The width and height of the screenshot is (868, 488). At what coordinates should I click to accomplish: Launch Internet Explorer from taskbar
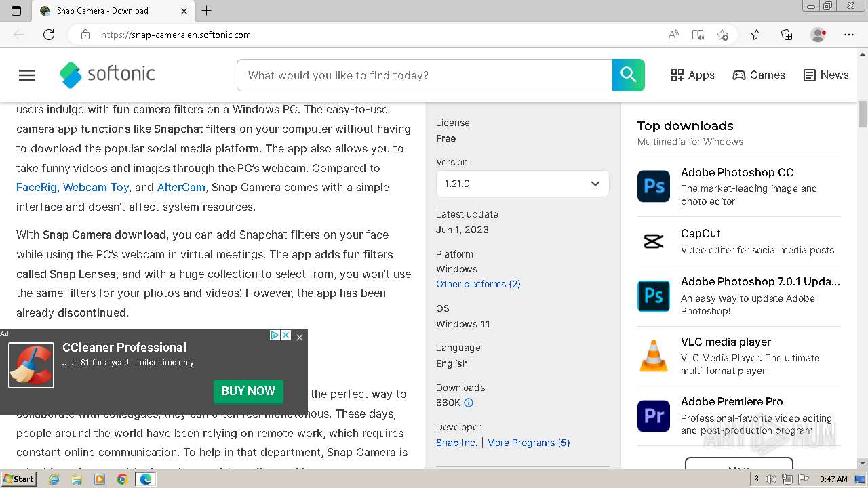pyautogui.click(x=54, y=479)
